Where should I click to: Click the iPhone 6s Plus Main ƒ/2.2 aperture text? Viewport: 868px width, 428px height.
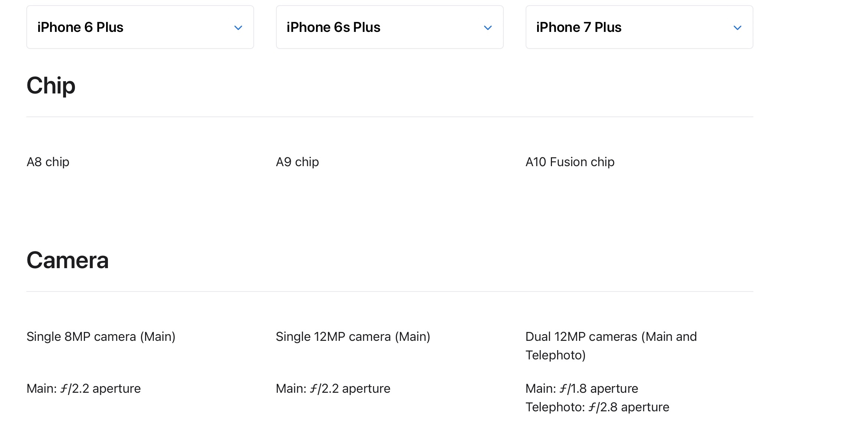[x=333, y=389]
